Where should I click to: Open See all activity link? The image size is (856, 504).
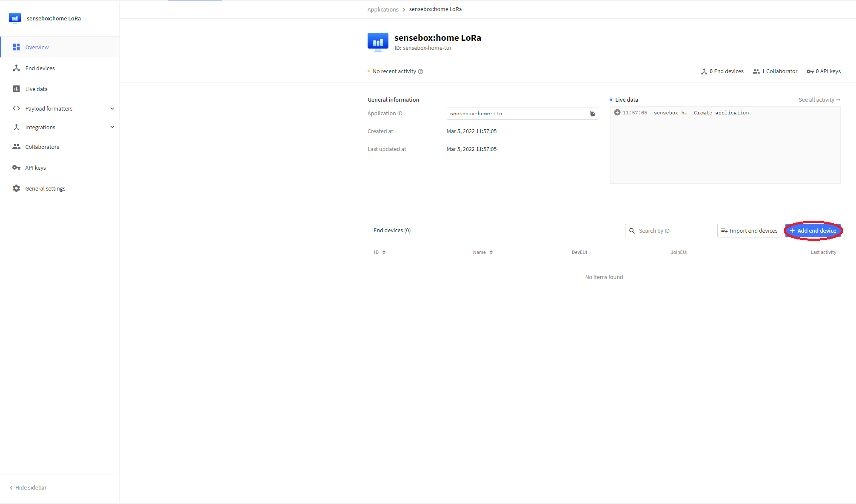819,100
